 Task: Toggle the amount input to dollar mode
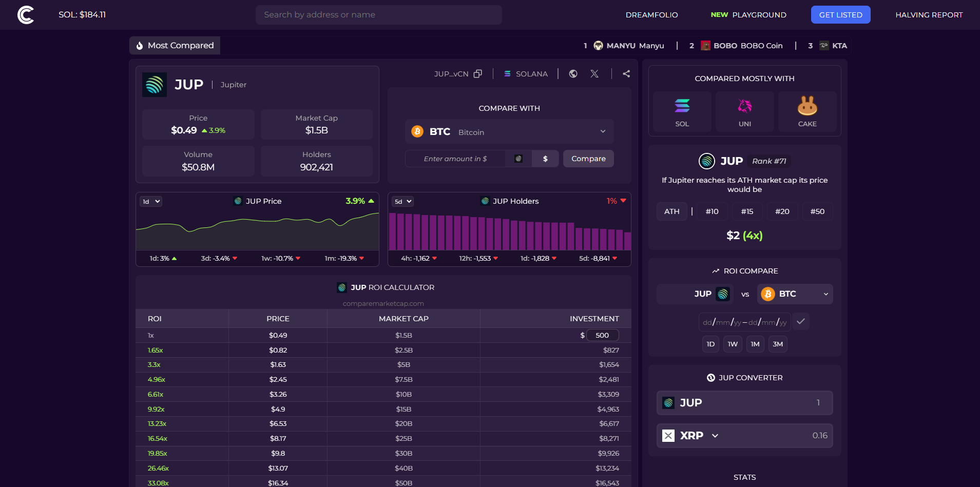[545, 159]
